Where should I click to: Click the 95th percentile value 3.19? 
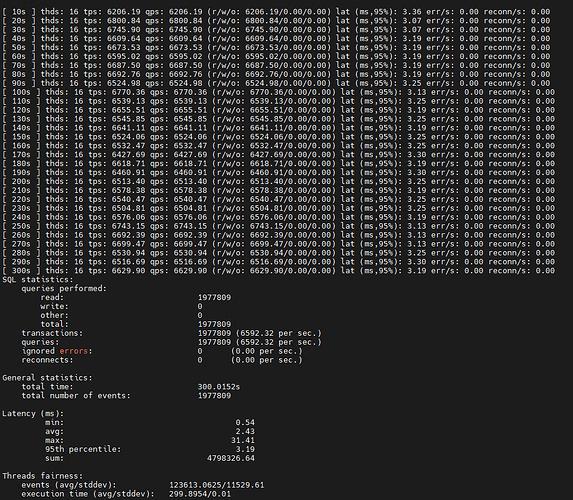point(245,449)
